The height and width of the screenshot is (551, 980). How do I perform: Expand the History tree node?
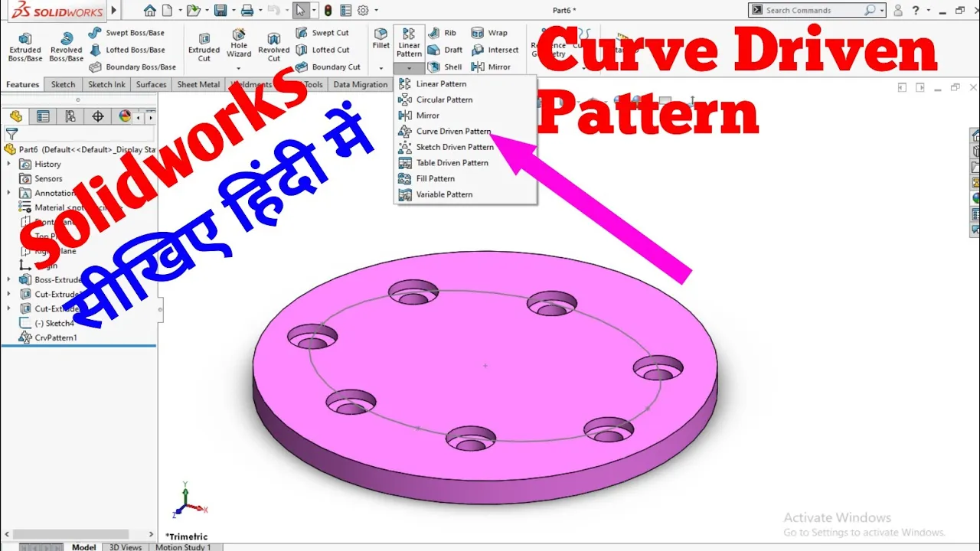tap(9, 164)
